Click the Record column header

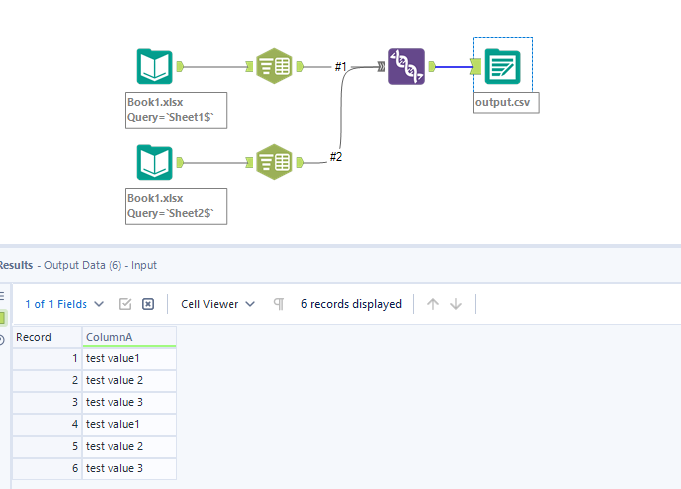click(x=46, y=337)
